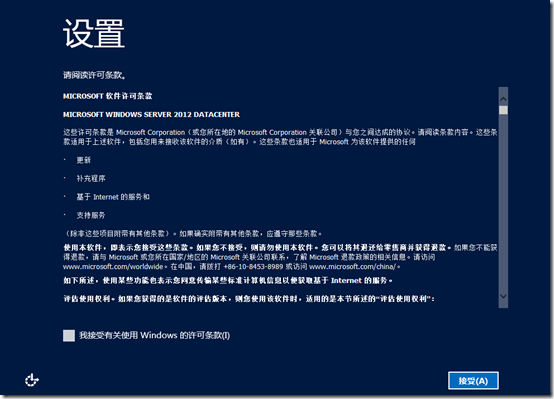The image size is (554, 399).
Task: Click the 支持服务 bullet item
Action: click(x=91, y=215)
